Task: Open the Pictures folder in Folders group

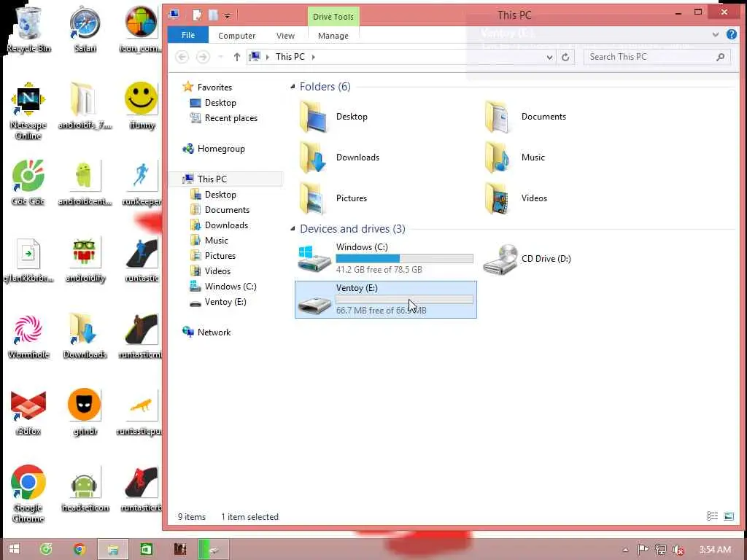Action: tap(333, 198)
